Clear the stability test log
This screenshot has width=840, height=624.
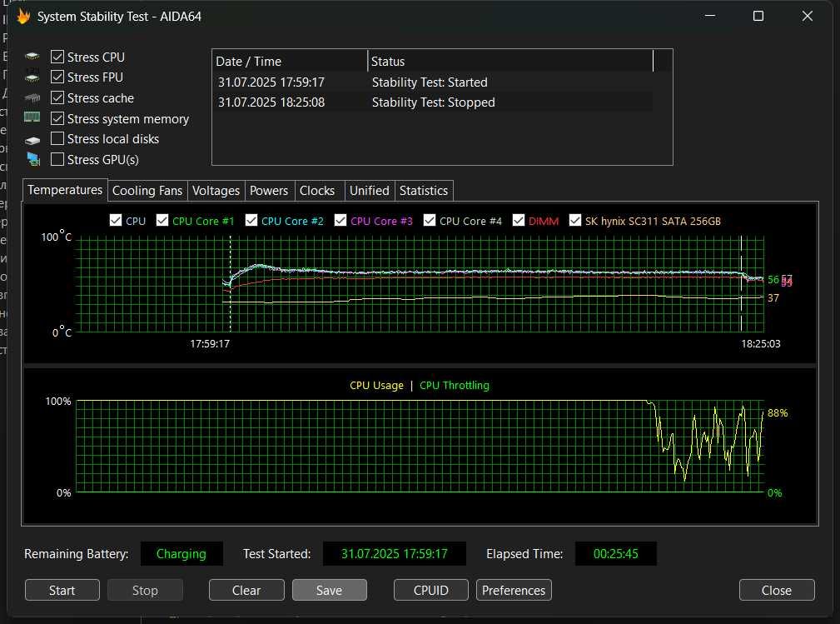246,590
